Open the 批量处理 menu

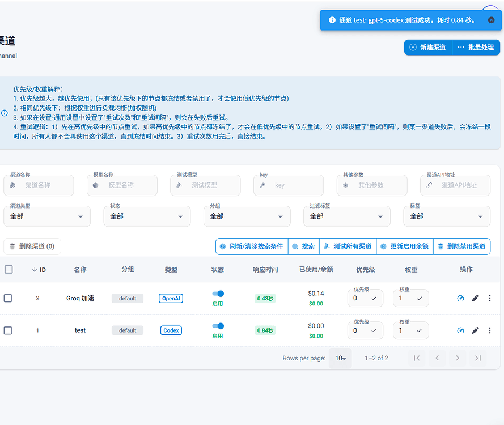tap(476, 47)
